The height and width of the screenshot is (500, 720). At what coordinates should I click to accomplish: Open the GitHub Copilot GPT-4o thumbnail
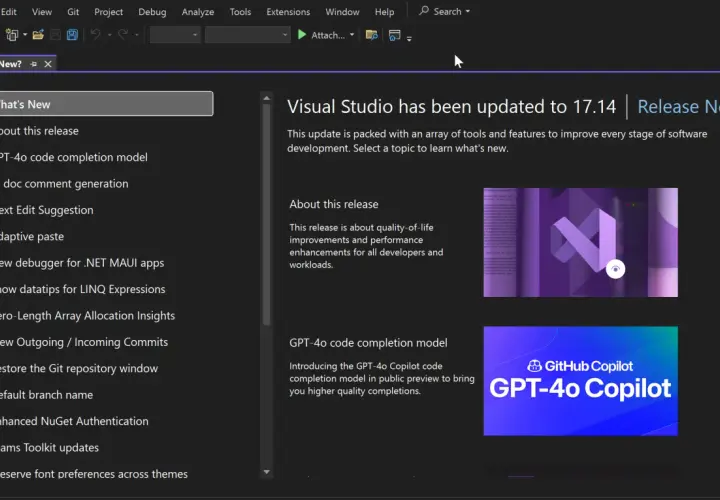click(x=580, y=381)
